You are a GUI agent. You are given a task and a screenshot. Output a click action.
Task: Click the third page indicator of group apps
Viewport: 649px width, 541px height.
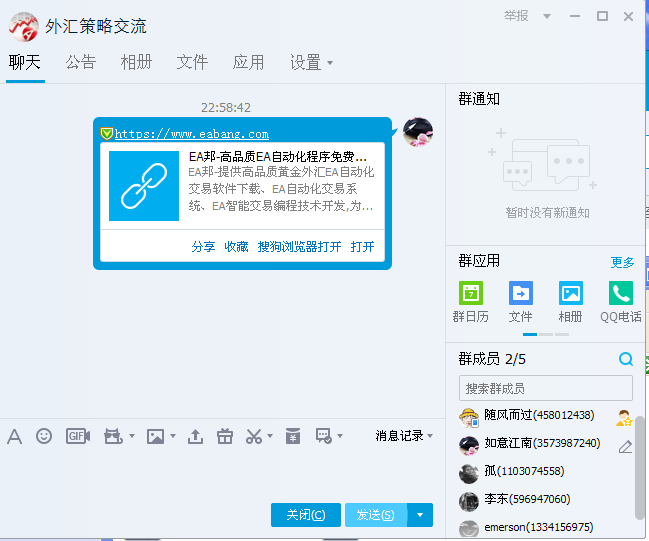[x=562, y=334]
